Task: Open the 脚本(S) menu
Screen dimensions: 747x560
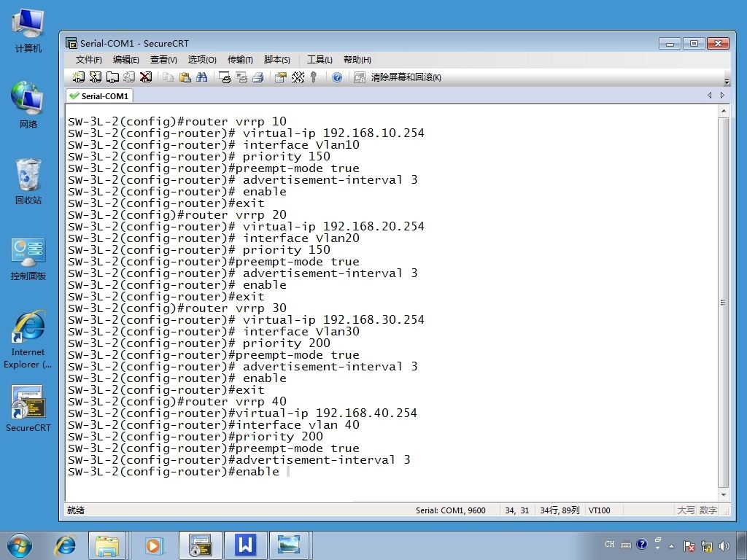Action: pos(276,60)
